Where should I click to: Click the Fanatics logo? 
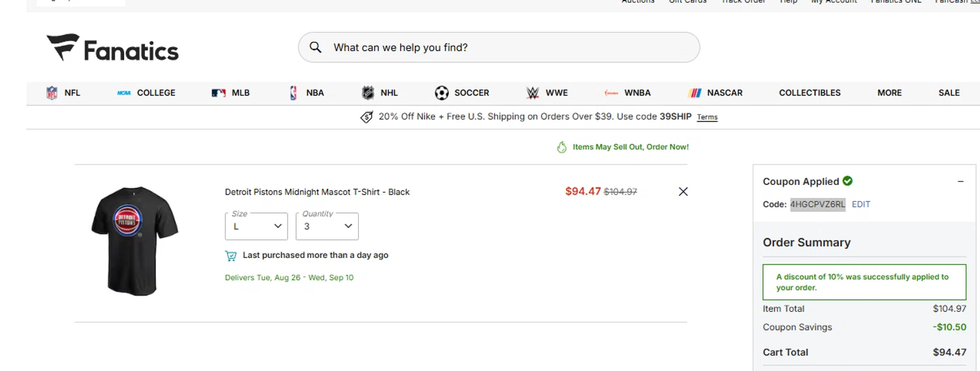click(x=112, y=48)
